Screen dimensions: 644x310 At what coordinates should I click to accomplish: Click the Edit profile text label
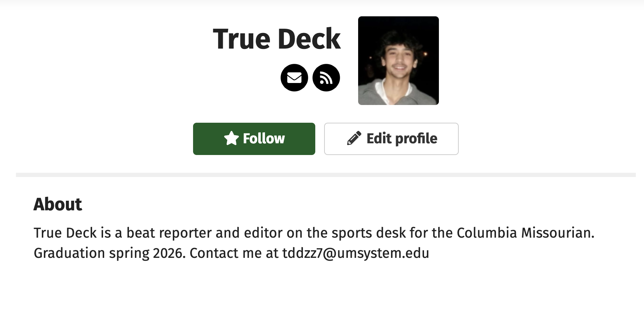point(402,138)
